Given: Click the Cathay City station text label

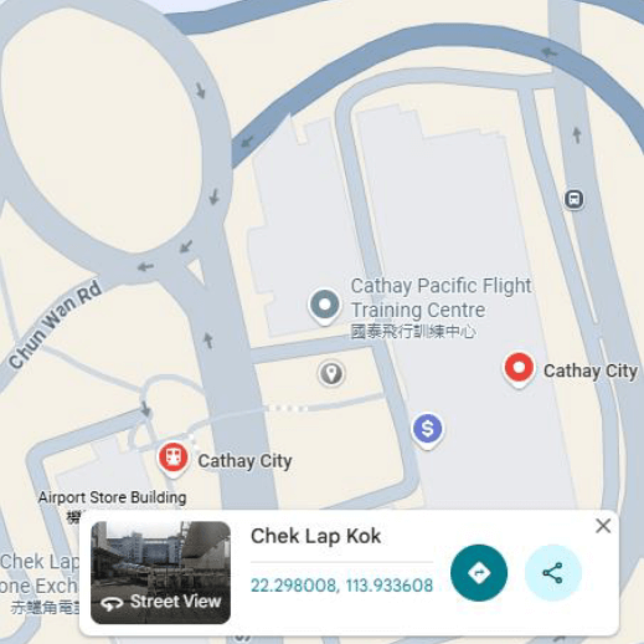Looking at the screenshot, I should coord(245,461).
